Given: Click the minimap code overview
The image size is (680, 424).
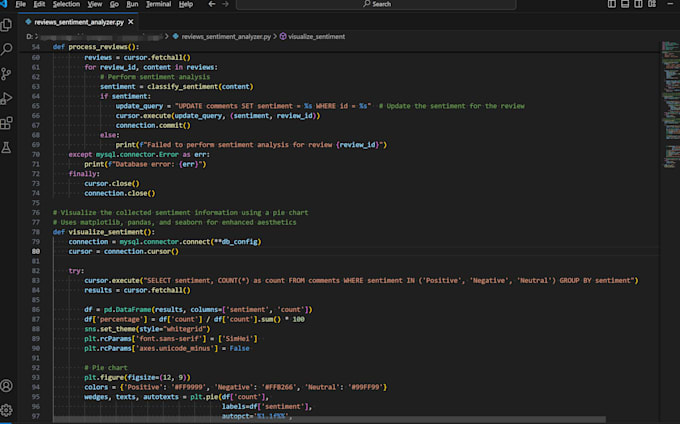Looking at the screenshot, I should [x=670, y=104].
